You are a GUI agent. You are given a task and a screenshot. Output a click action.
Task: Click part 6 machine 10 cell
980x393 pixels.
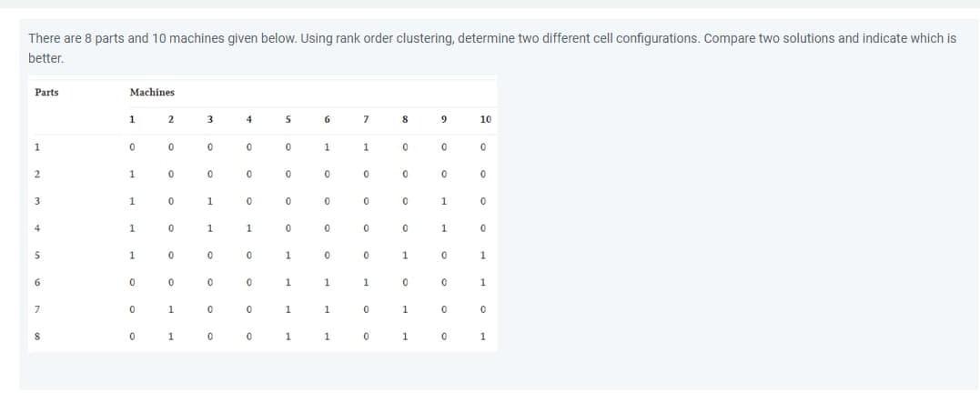coord(483,282)
